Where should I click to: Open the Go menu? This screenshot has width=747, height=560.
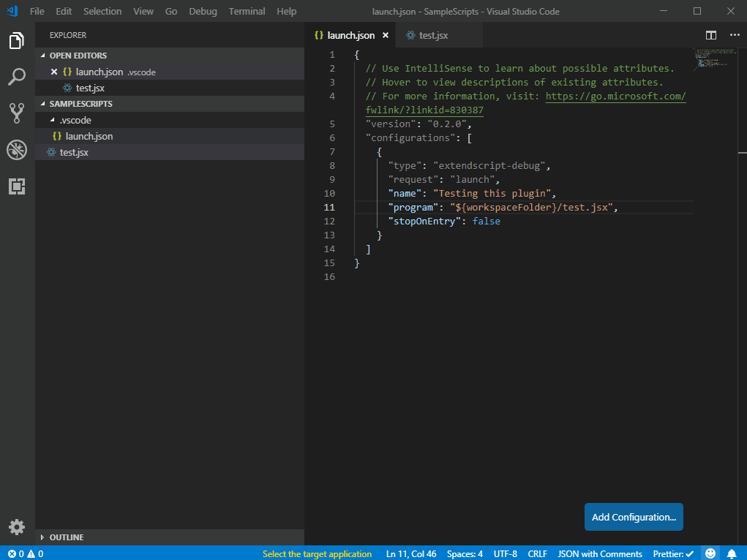(x=171, y=12)
